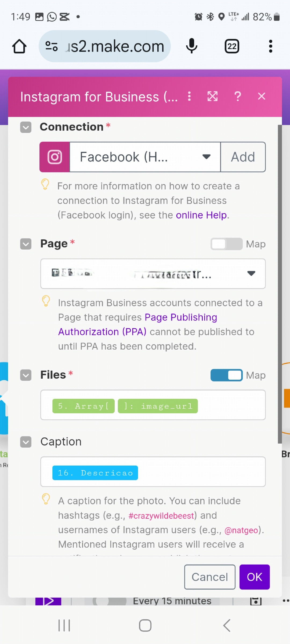Open the online Help link
The height and width of the screenshot is (644, 290).
pos(201,215)
